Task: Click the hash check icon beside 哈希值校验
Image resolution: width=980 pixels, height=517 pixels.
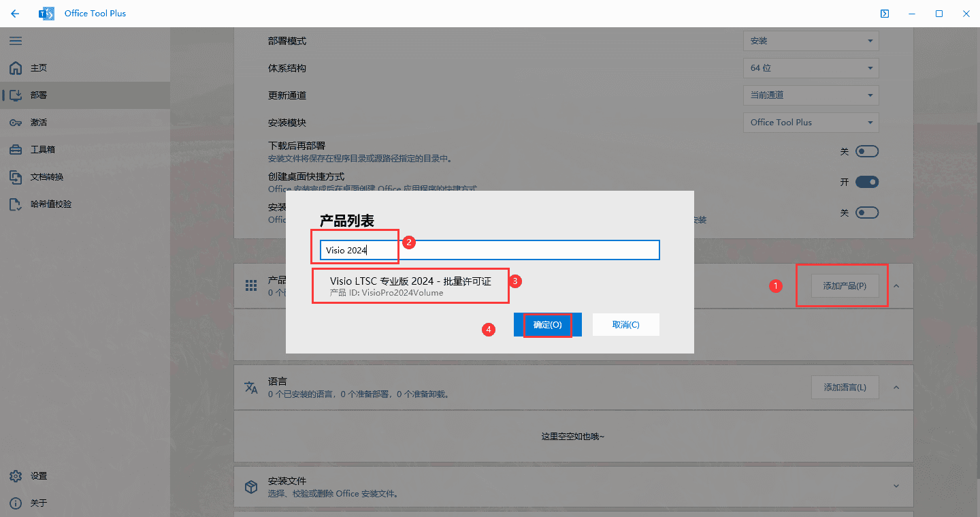Action: pyautogui.click(x=16, y=204)
